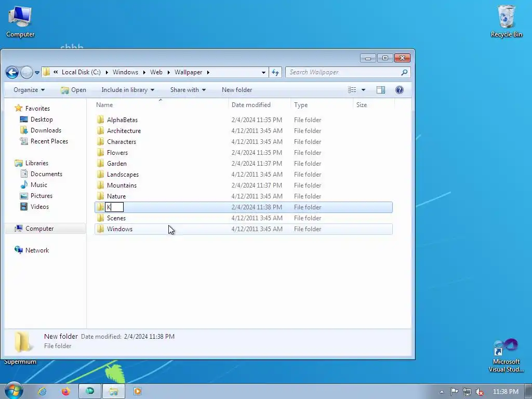Click Wallpaper in the address breadcrumb
Viewport: 532px width, 399px height.
(188, 72)
